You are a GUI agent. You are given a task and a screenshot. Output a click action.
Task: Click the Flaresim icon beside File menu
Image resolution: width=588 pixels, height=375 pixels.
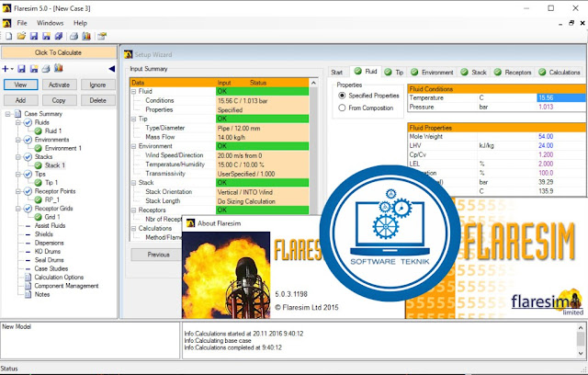(6, 23)
